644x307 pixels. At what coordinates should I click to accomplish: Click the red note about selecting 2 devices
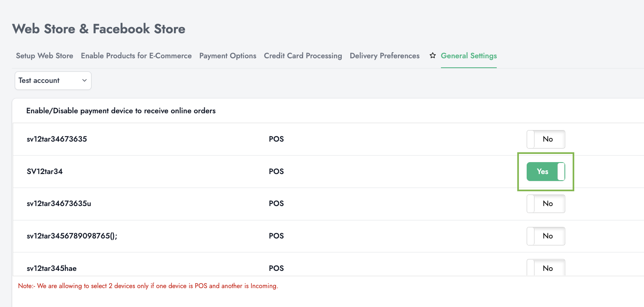(148, 286)
